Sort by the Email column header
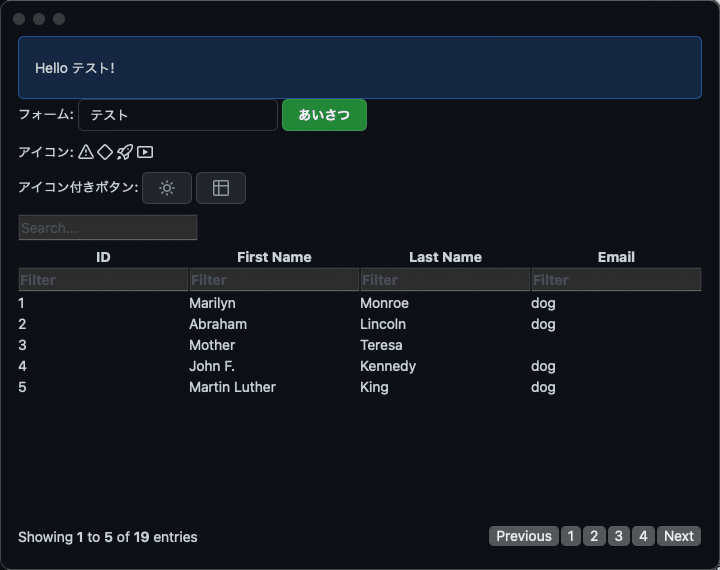The height and width of the screenshot is (570, 720). 616,257
